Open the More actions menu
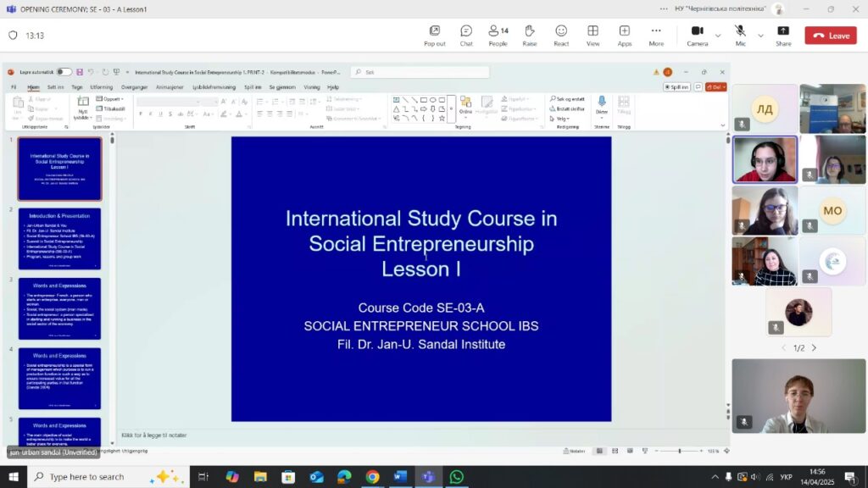868x488 pixels. point(656,36)
